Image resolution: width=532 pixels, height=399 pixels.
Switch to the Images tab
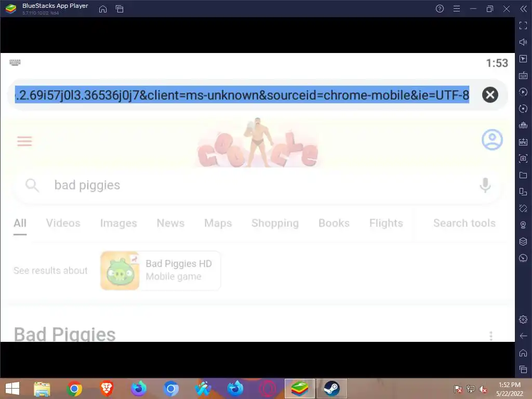pyautogui.click(x=118, y=223)
